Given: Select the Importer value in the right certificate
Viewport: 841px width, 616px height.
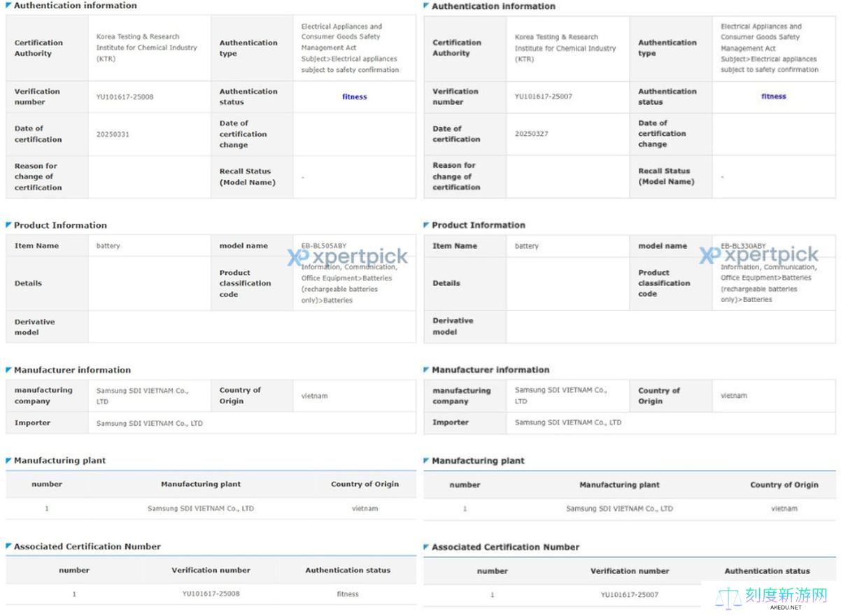Looking at the screenshot, I should [x=568, y=423].
